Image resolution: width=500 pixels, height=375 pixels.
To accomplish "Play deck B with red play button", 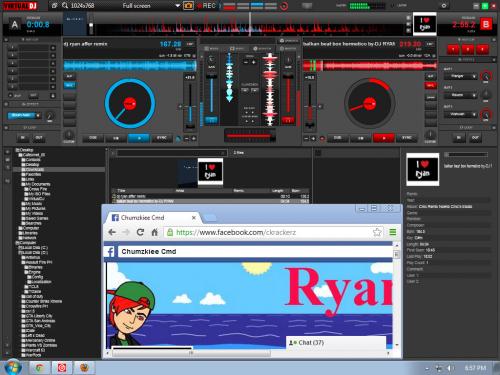I will pos(384,138).
